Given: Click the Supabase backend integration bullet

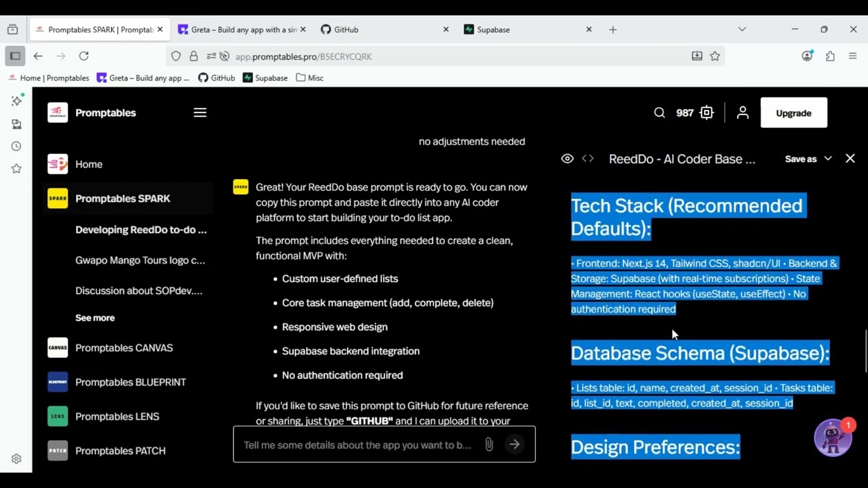Looking at the screenshot, I should click(x=351, y=351).
